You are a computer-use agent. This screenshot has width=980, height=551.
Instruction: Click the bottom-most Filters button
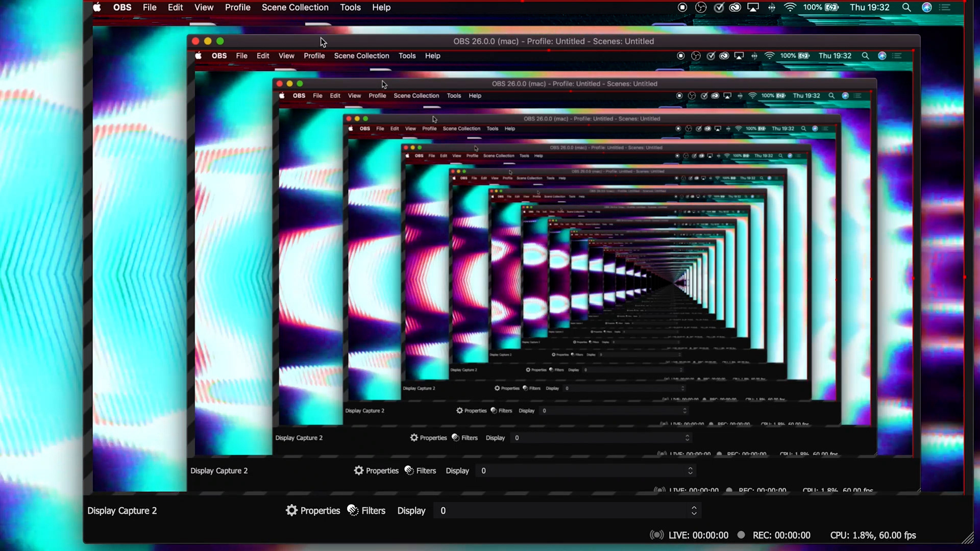click(x=366, y=511)
